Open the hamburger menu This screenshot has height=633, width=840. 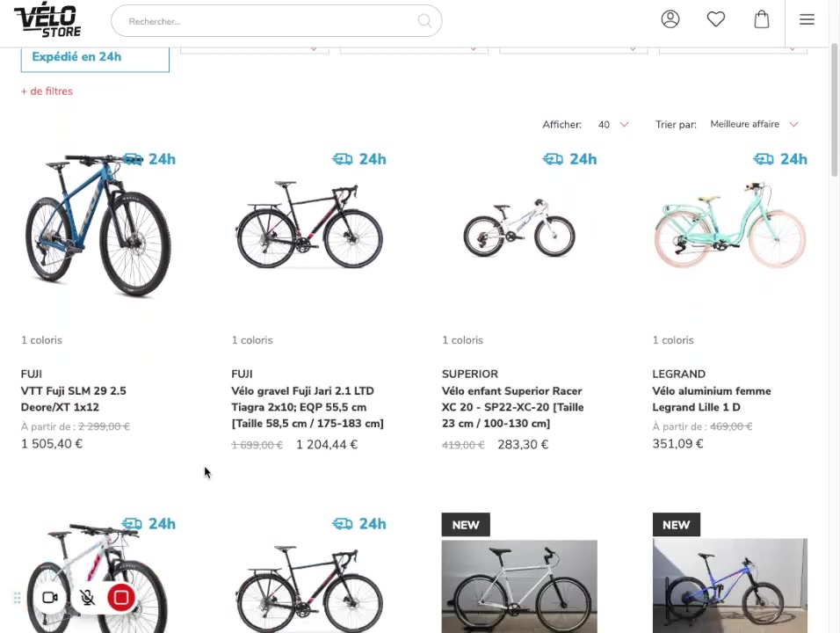coord(807,19)
